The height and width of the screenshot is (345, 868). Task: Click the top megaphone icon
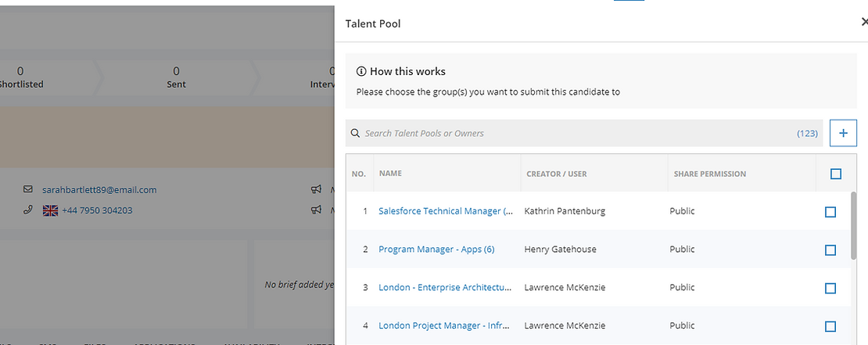[316, 189]
